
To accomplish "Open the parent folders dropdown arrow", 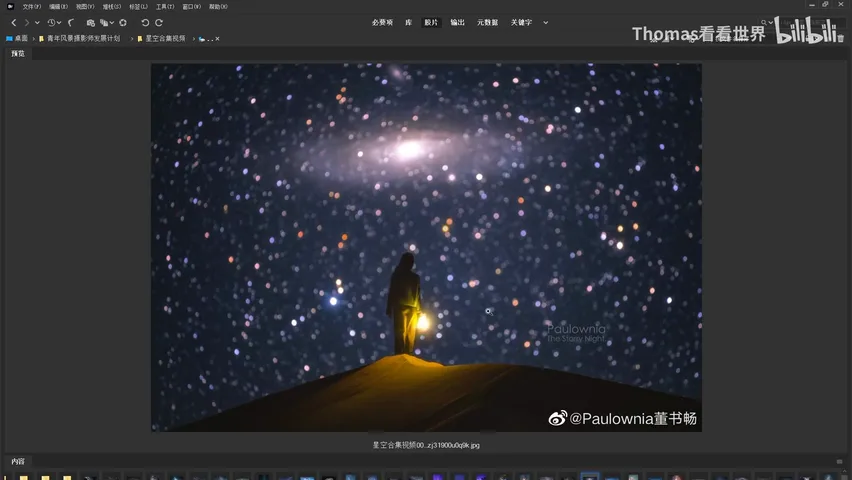I will (37, 23).
